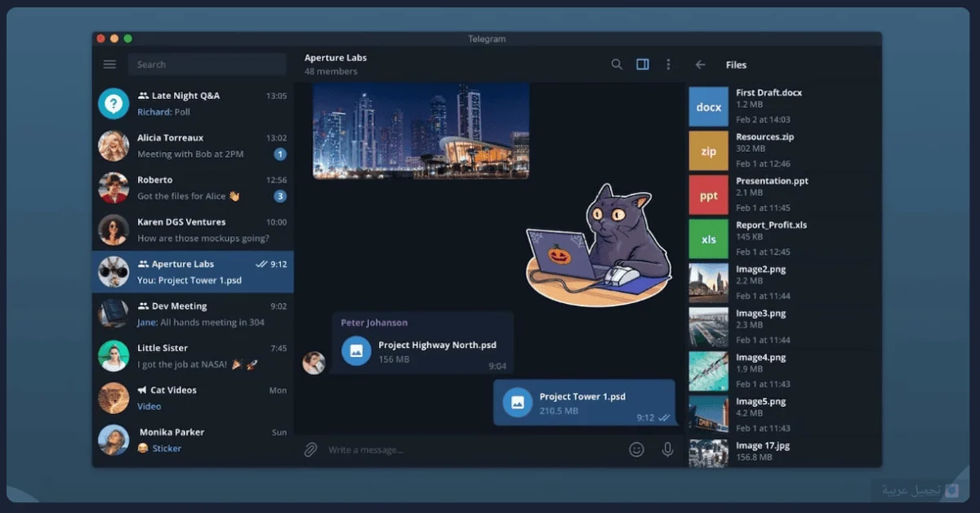Click the Project Tower 1.psd file icon

pyautogui.click(x=518, y=402)
